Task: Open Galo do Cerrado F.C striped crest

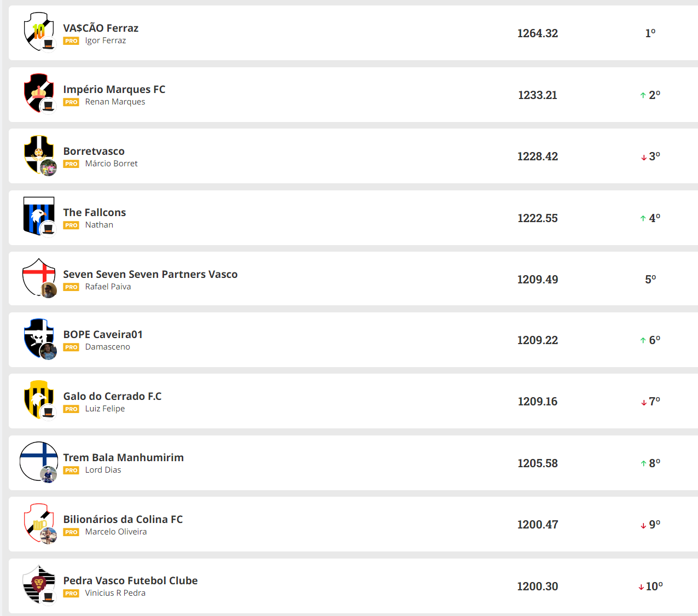Action: pyautogui.click(x=38, y=399)
